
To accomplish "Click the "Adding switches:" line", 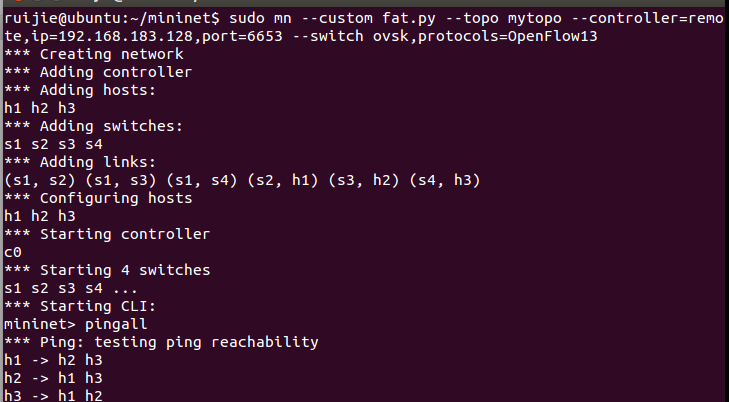I will pyautogui.click(x=93, y=126).
